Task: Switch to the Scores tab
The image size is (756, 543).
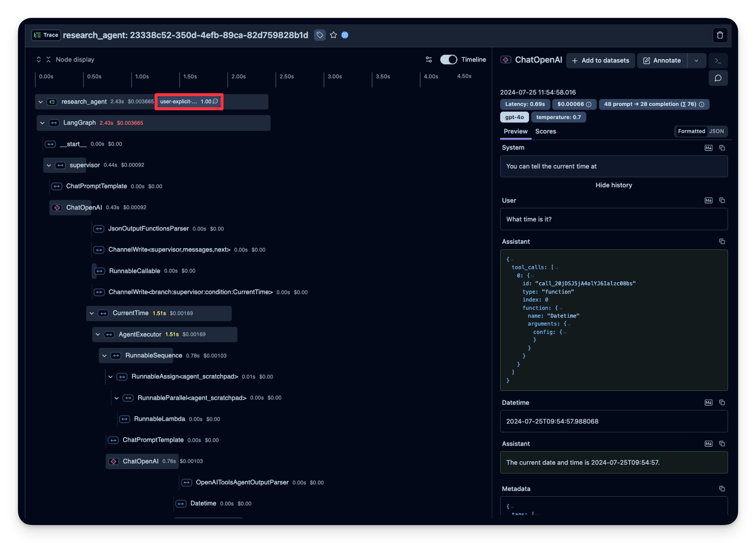Action: point(545,131)
